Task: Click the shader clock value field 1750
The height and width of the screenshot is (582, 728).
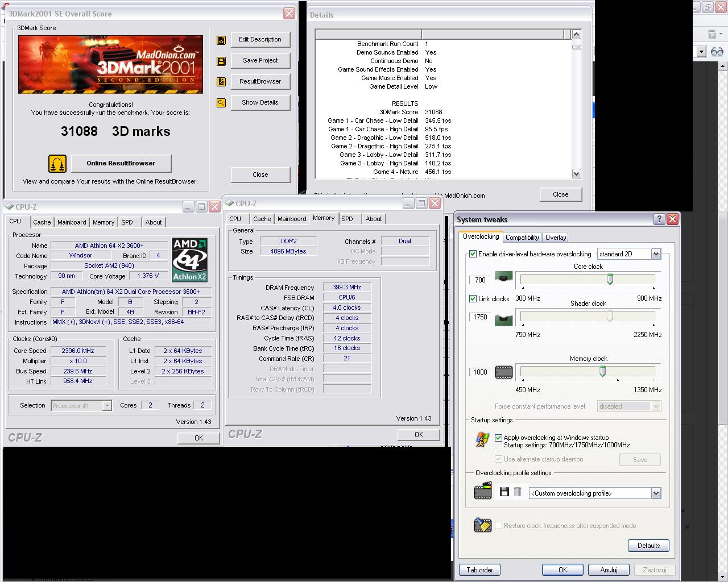Action: point(480,317)
